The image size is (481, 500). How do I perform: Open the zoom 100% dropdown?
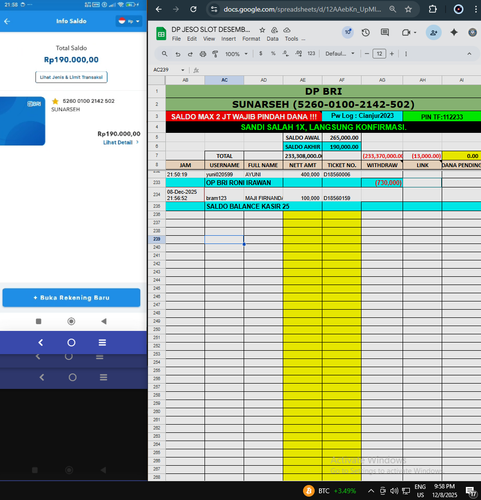coord(236,54)
